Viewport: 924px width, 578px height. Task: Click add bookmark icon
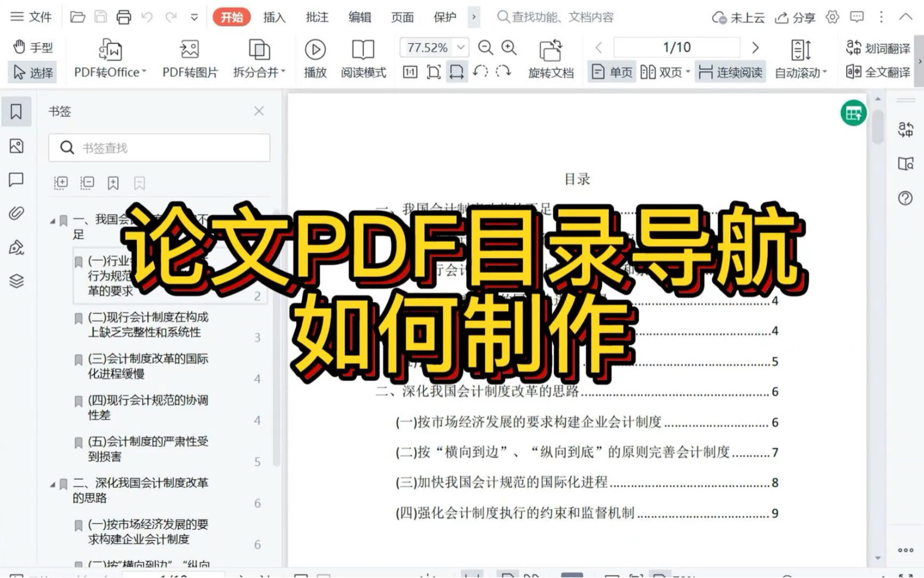113,183
